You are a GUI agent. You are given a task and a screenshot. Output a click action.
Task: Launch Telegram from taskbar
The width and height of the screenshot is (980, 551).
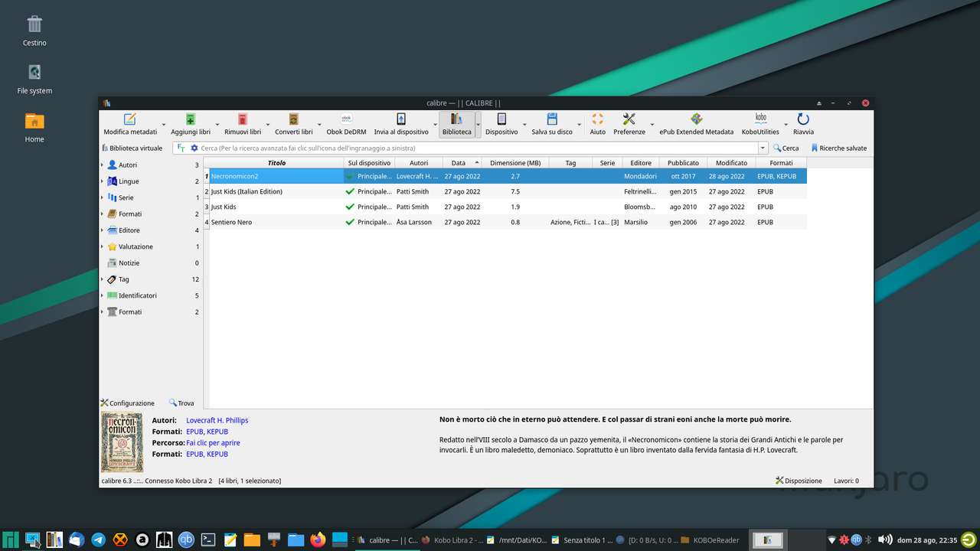pyautogui.click(x=98, y=540)
